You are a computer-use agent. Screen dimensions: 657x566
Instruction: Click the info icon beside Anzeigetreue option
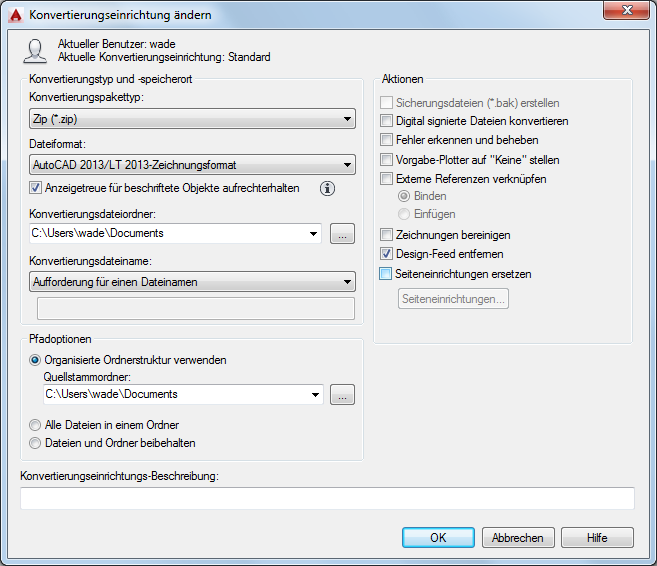(327, 189)
